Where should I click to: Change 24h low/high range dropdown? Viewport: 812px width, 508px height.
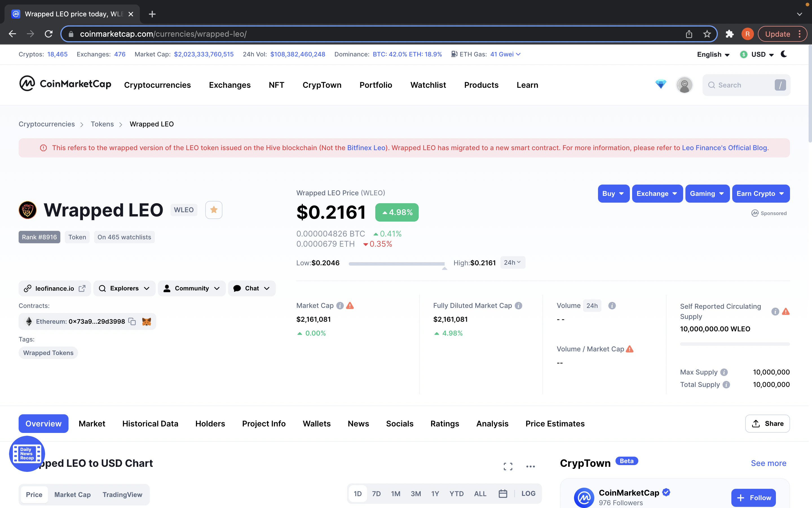[512, 262]
